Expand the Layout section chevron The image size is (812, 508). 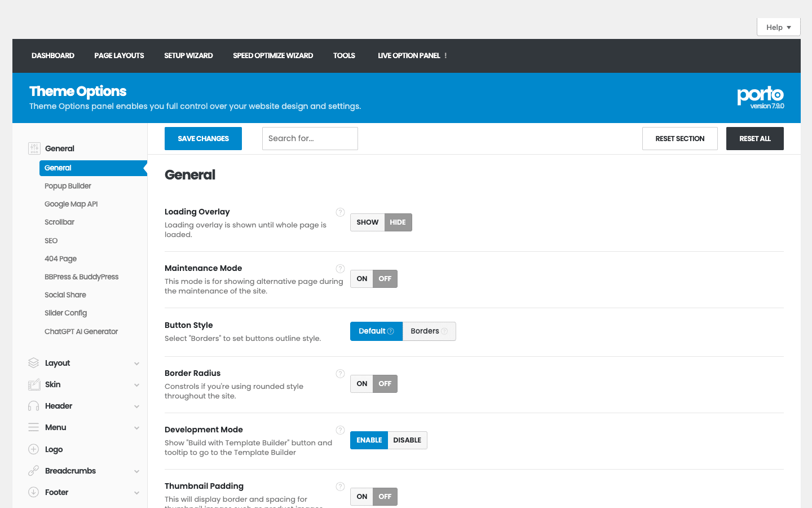136,364
